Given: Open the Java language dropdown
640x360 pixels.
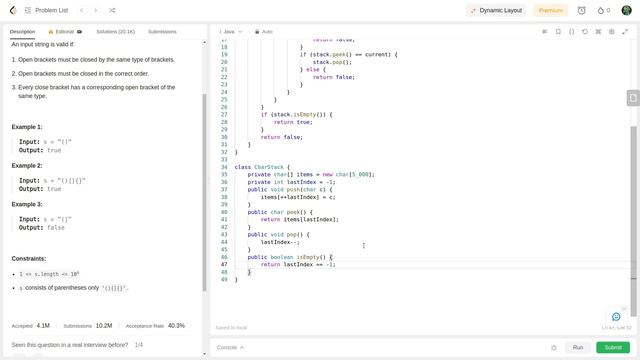Looking at the screenshot, I should pyautogui.click(x=231, y=31).
